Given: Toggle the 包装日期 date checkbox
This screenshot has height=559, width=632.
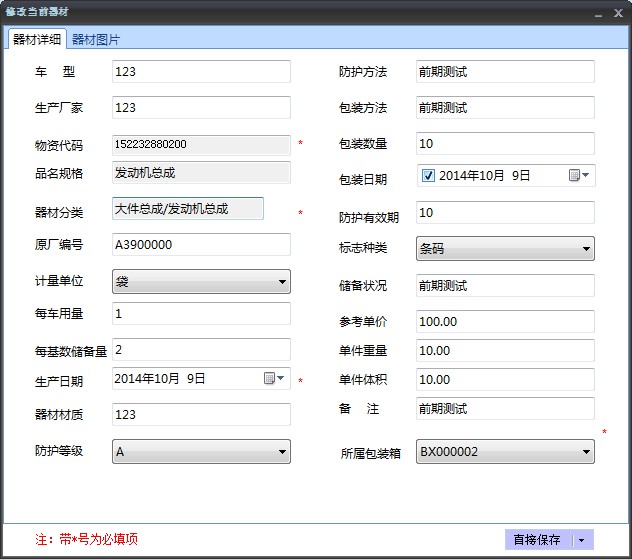Looking at the screenshot, I should point(428,176).
